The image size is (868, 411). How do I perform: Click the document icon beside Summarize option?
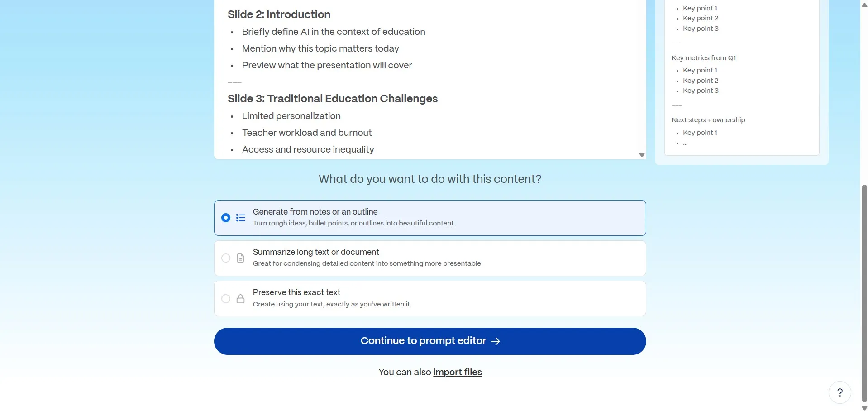tap(241, 258)
